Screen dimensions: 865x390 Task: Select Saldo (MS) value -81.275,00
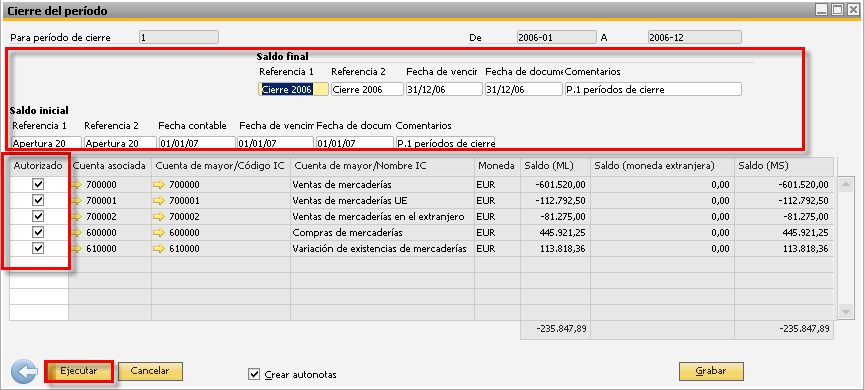pyautogui.click(x=784, y=217)
